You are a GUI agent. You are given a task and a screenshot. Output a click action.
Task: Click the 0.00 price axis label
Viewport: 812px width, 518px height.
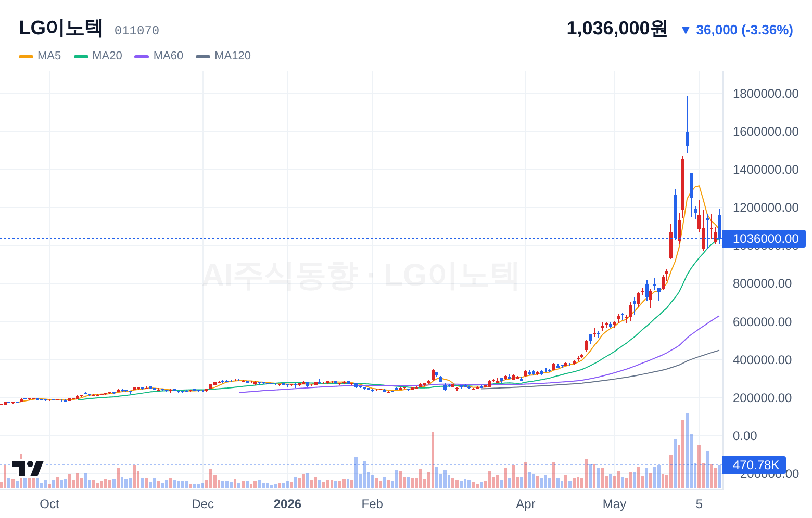[745, 436]
